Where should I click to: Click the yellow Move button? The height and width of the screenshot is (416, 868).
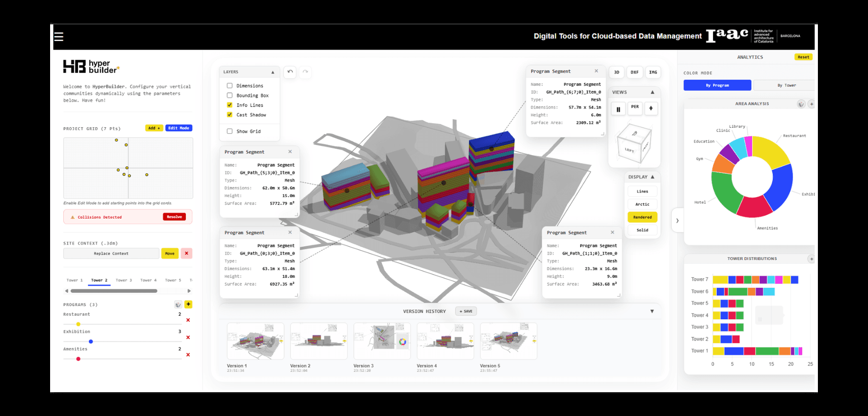(x=170, y=253)
